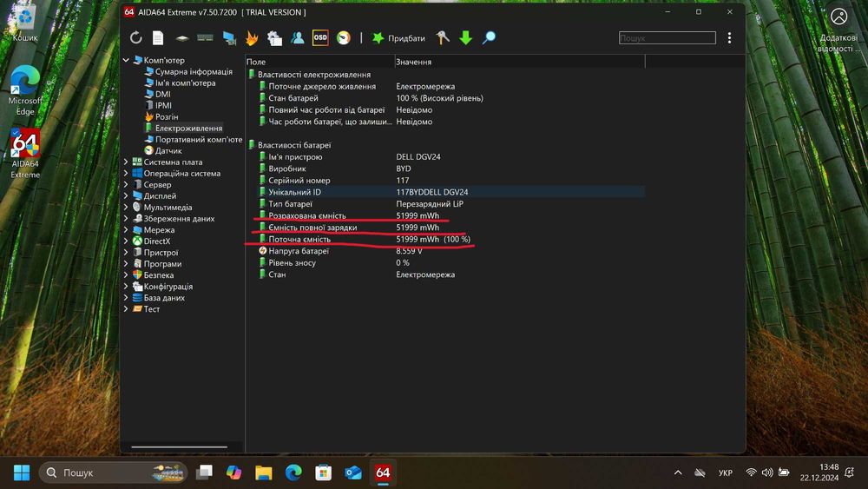Expand the Мережа node
Viewport: 868px width, 489px height.
click(126, 230)
